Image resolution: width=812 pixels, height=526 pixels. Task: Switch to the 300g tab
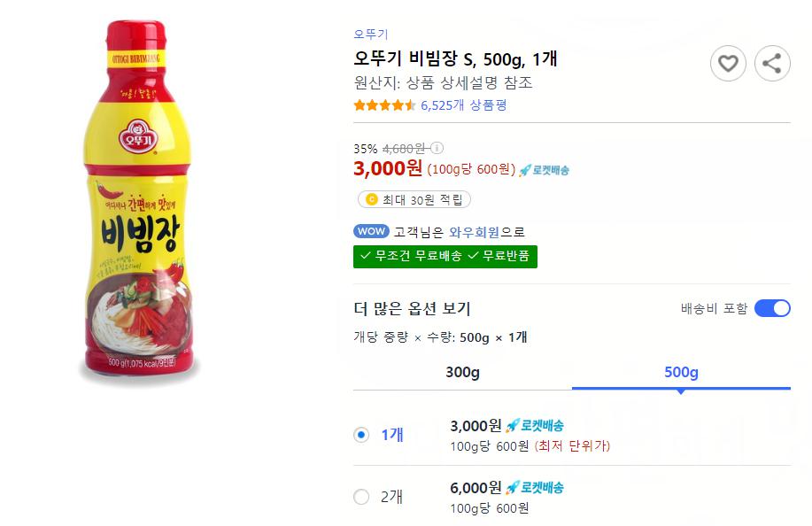462,372
